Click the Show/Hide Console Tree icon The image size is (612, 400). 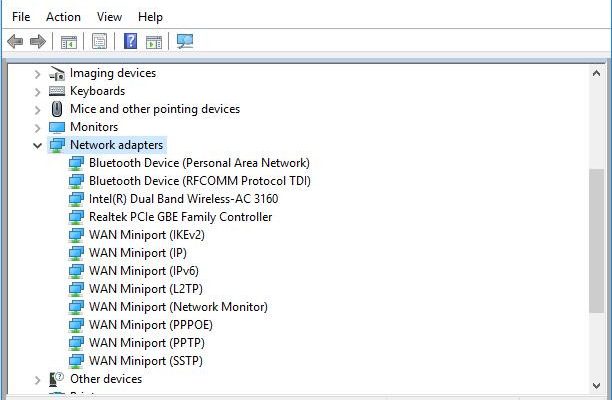pos(69,41)
